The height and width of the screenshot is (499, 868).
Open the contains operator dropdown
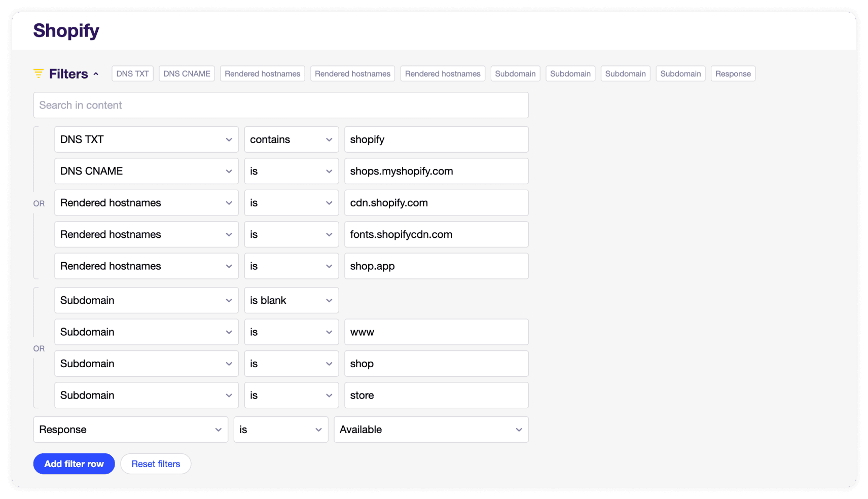(292, 139)
